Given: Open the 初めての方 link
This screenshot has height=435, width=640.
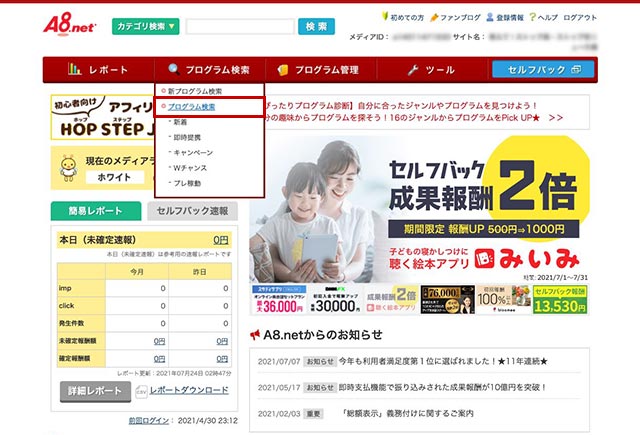Looking at the screenshot, I should tap(407, 18).
